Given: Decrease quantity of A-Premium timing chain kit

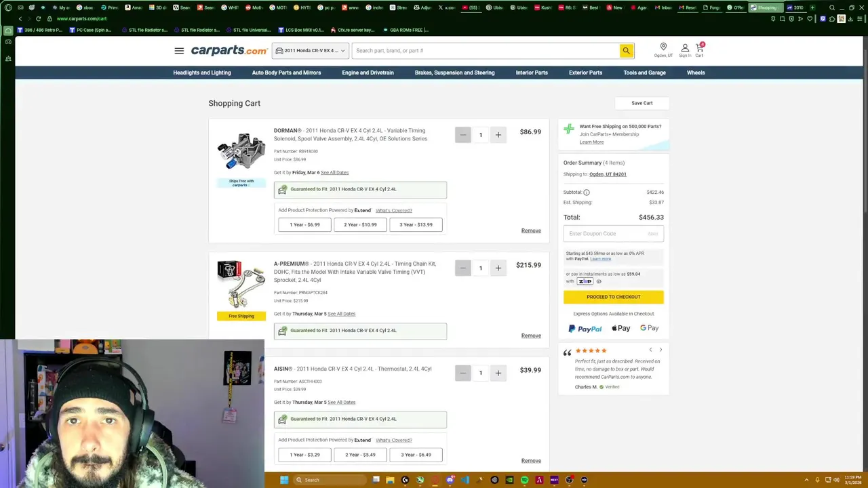Looking at the screenshot, I should [463, 268].
